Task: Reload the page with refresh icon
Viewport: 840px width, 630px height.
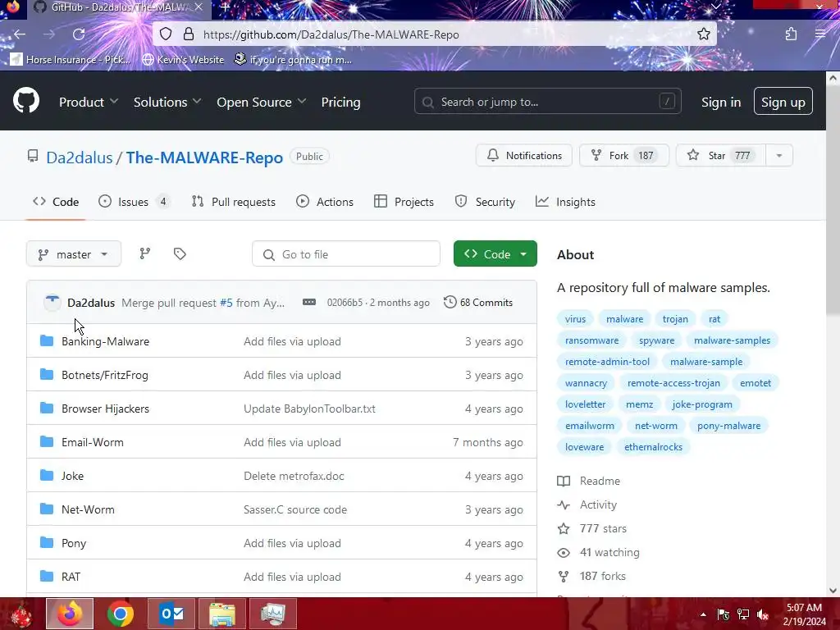Action: [x=79, y=34]
